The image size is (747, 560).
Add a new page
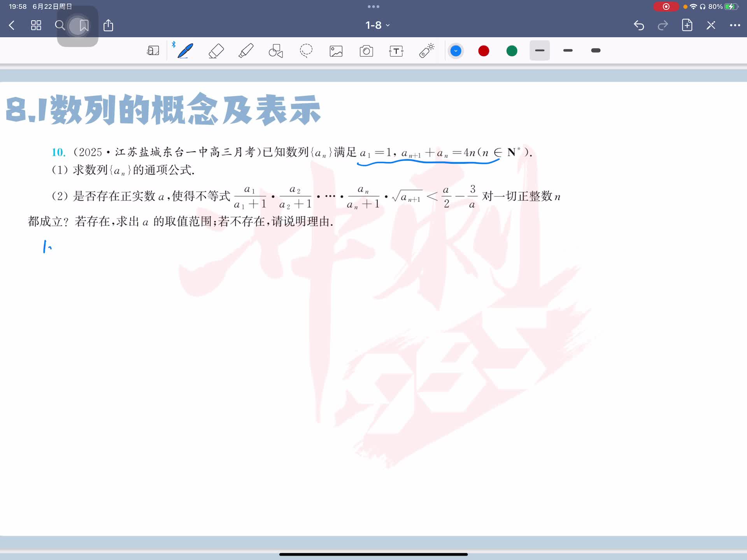pyautogui.click(x=687, y=25)
